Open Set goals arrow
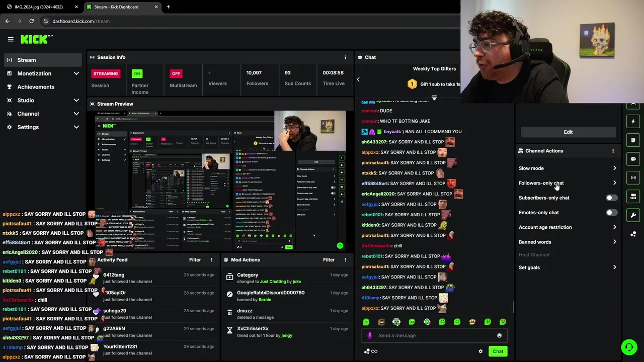Screen dimensions: 644x362 pyautogui.click(x=614, y=267)
